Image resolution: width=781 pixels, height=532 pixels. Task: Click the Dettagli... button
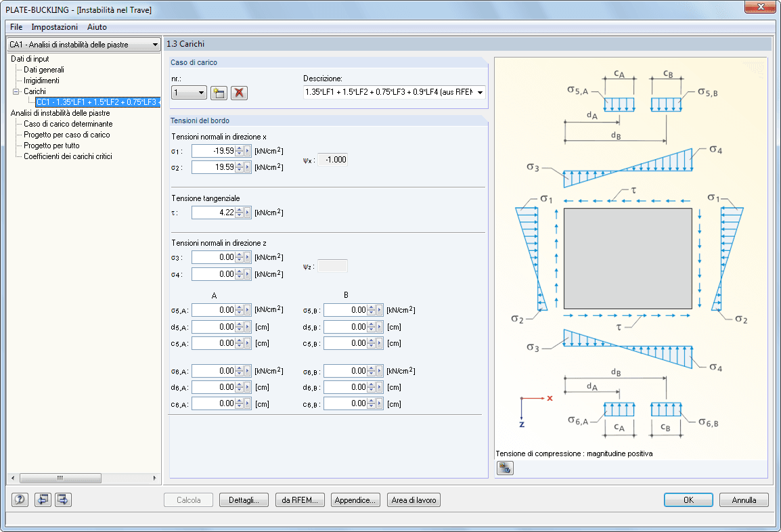pos(244,500)
